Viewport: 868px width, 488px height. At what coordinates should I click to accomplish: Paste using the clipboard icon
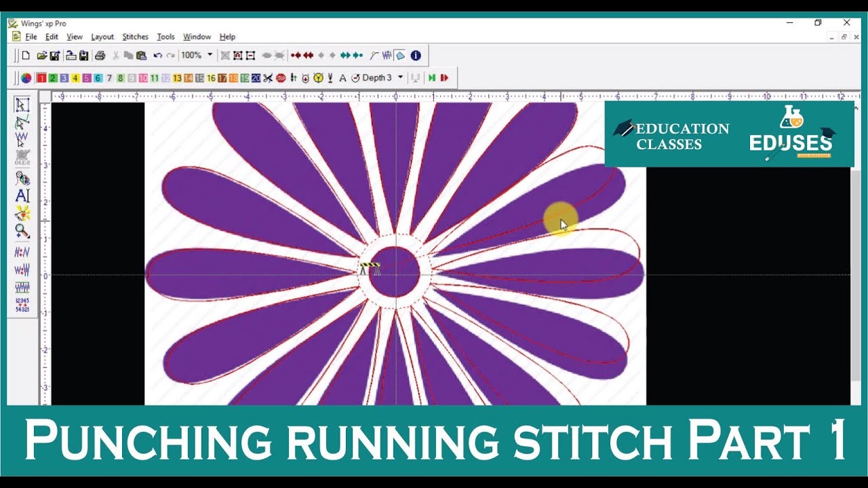click(142, 56)
